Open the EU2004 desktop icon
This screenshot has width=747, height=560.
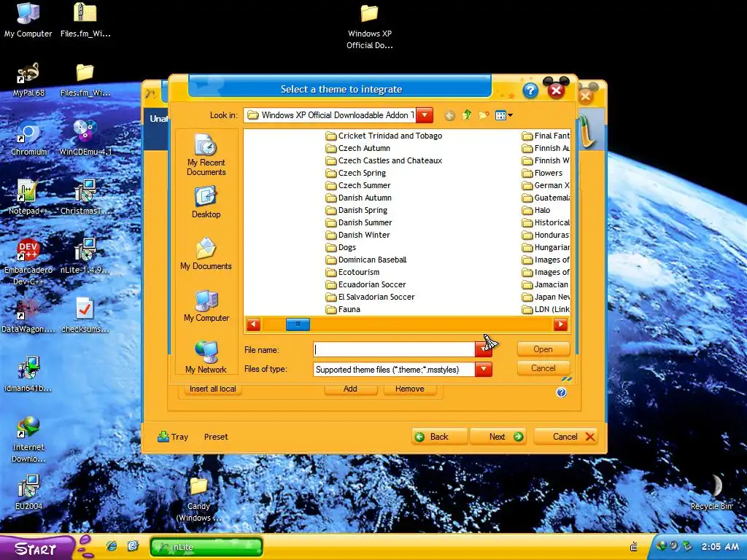pyautogui.click(x=28, y=493)
